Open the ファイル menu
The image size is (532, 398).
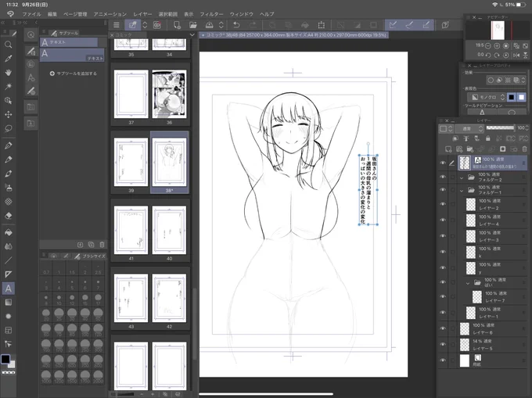pyautogui.click(x=31, y=14)
